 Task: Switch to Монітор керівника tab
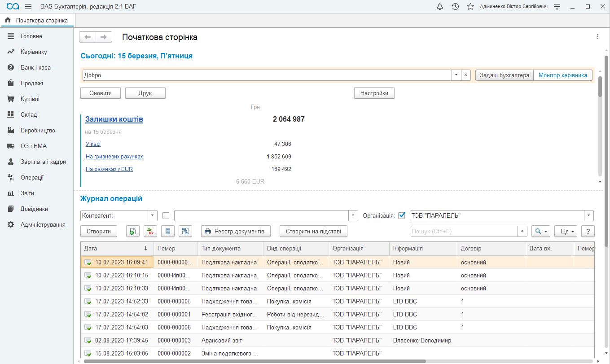pyautogui.click(x=563, y=75)
